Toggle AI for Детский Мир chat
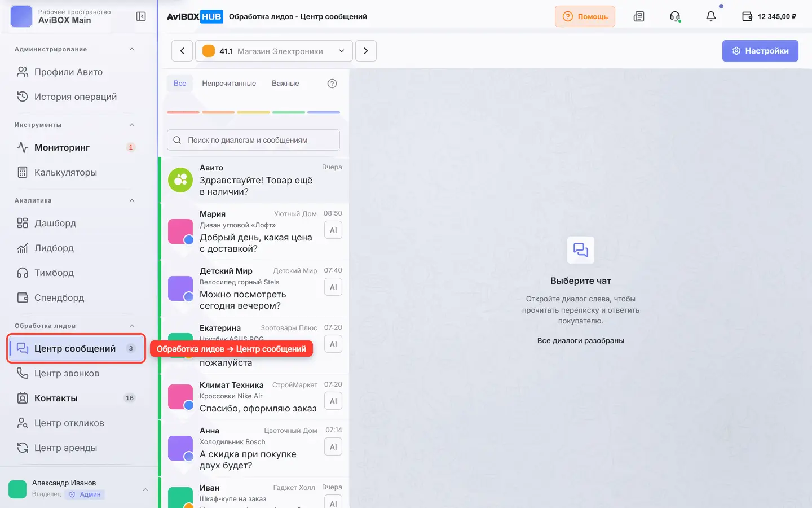This screenshot has width=812, height=508. click(333, 287)
